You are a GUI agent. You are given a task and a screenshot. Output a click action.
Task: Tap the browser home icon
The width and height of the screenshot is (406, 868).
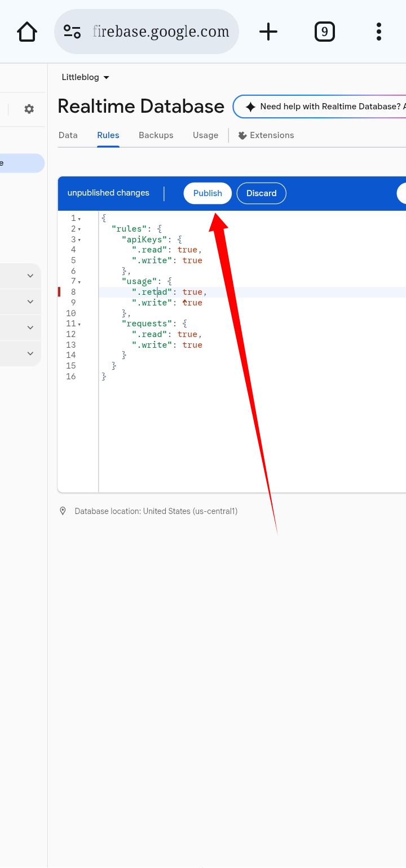click(x=27, y=32)
